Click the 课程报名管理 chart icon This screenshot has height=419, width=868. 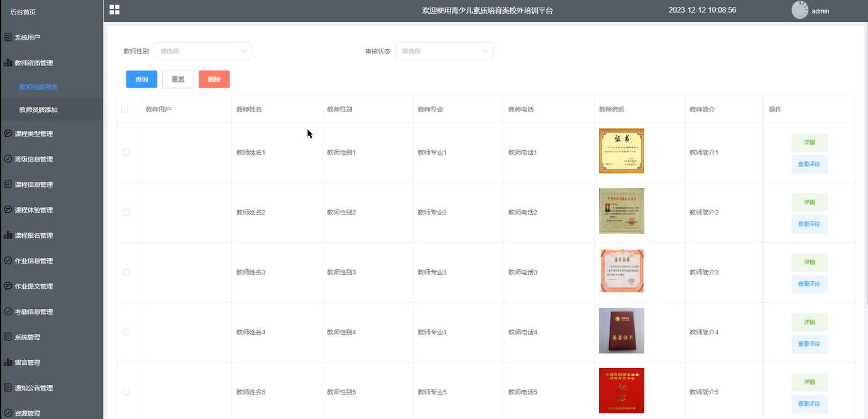click(8, 235)
